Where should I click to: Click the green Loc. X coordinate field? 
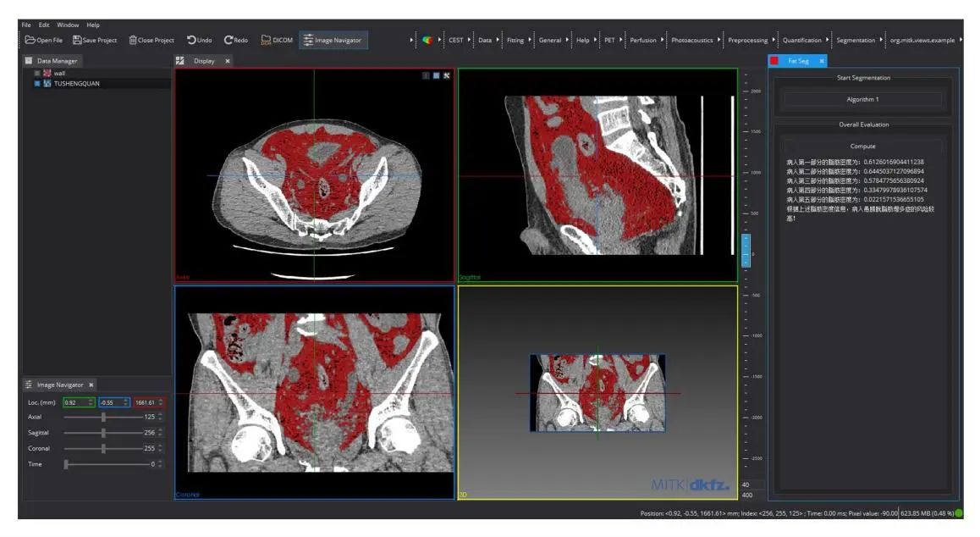click(74, 402)
